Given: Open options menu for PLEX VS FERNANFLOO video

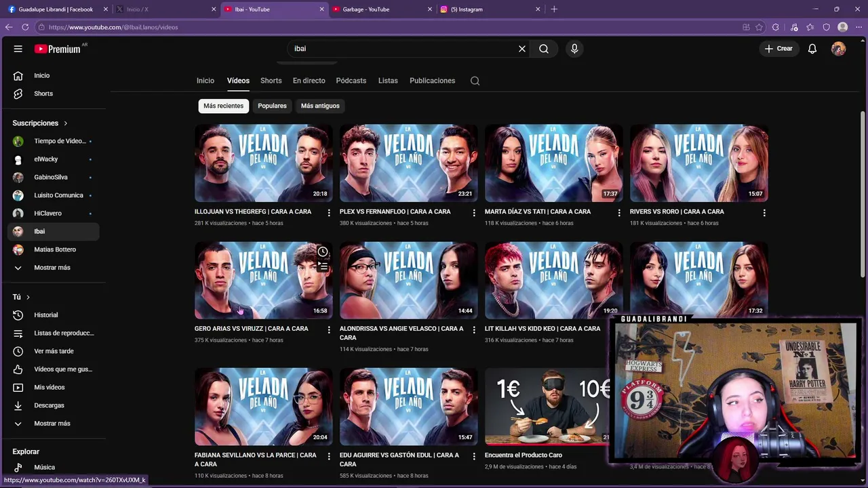Looking at the screenshot, I should (474, 213).
